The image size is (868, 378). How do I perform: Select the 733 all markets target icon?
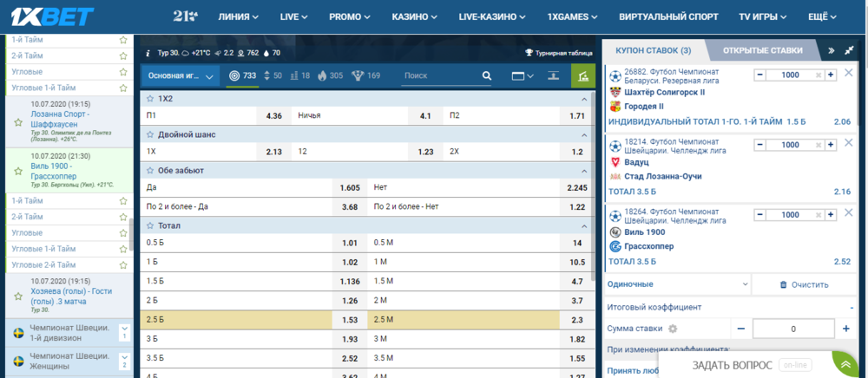(x=242, y=75)
